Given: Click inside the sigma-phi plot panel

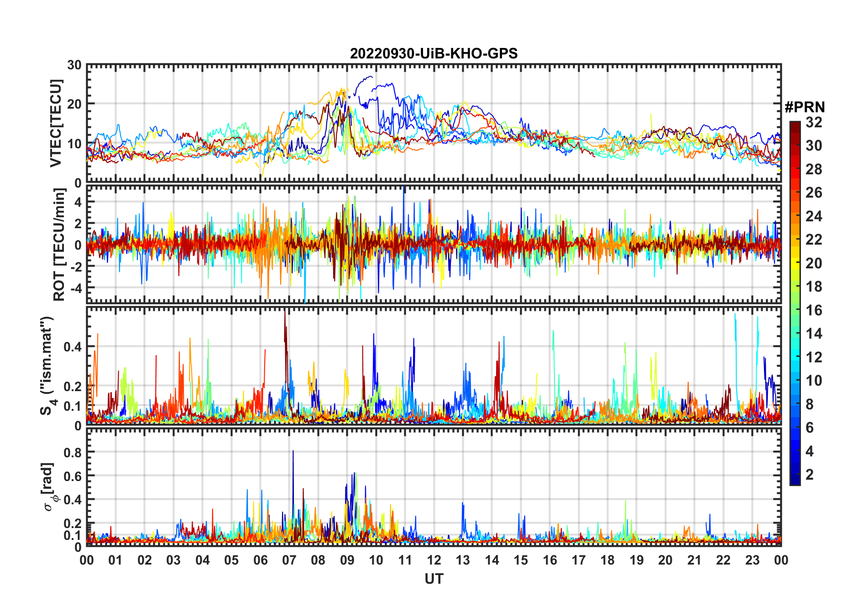Looking at the screenshot, I should 434,487.
